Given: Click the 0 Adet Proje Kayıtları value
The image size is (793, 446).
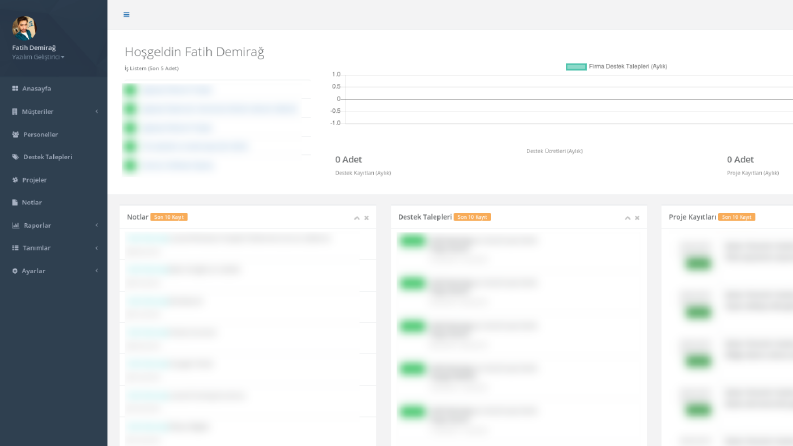Looking at the screenshot, I should (x=740, y=160).
